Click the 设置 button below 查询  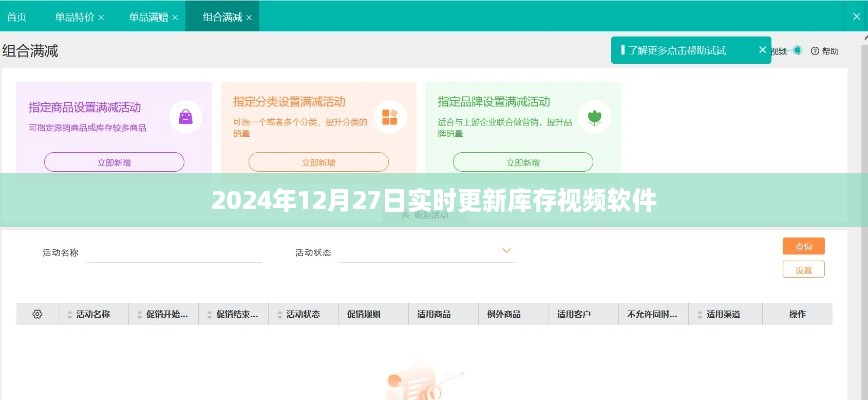click(804, 270)
